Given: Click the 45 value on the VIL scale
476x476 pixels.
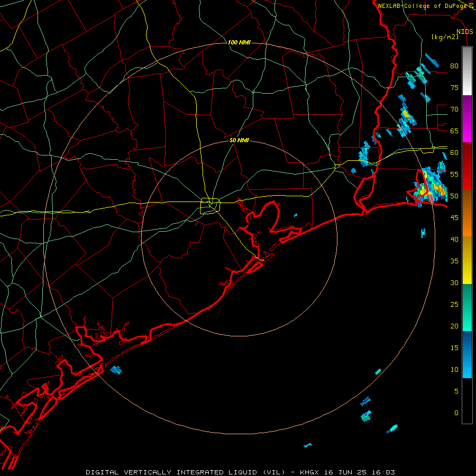Looking at the screenshot, I should coord(454,218).
